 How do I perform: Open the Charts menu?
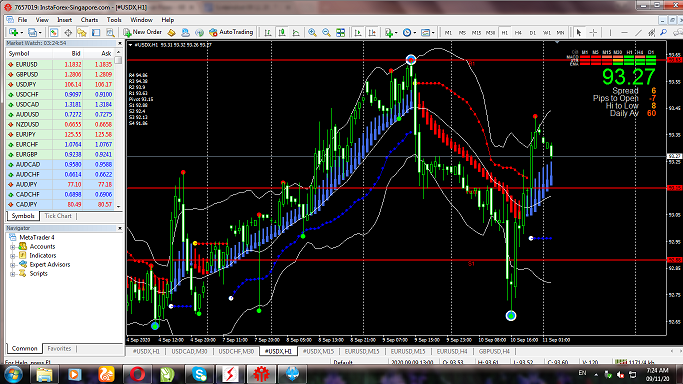pyautogui.click(x=89, y=20)
